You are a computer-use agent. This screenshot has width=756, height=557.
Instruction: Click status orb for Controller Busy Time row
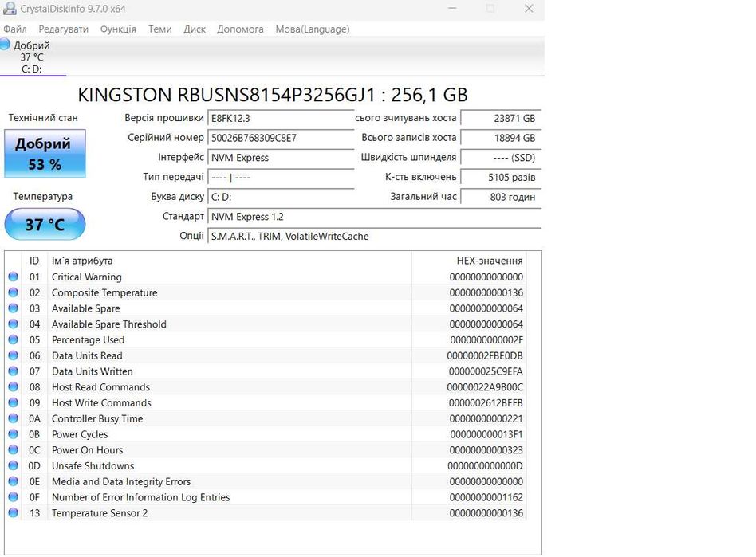point(13,418)
